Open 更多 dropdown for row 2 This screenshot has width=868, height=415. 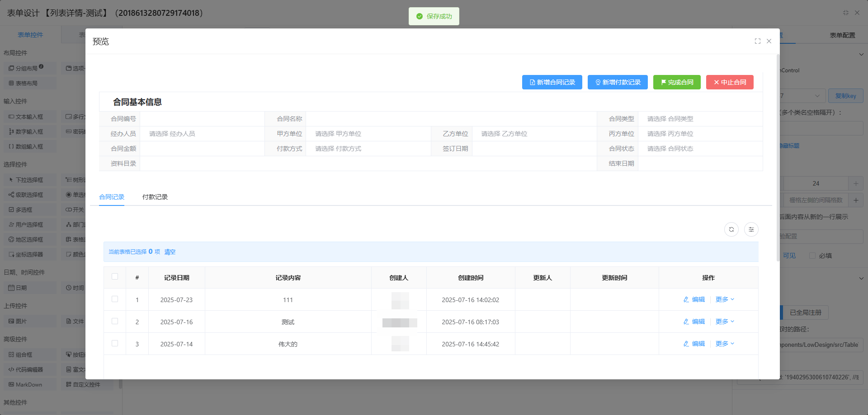click(x=725, y=322)
